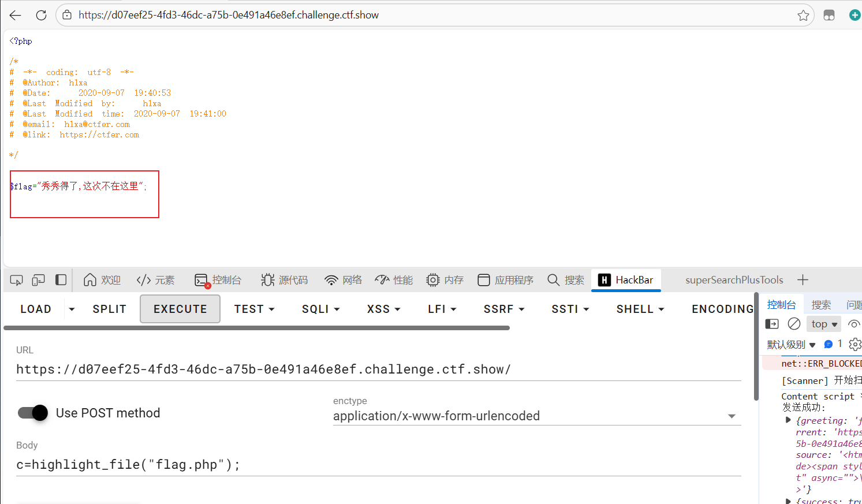This screenshot has width=862, height=504.
Task: Open console settings gear icon
Action: [855, 344]
